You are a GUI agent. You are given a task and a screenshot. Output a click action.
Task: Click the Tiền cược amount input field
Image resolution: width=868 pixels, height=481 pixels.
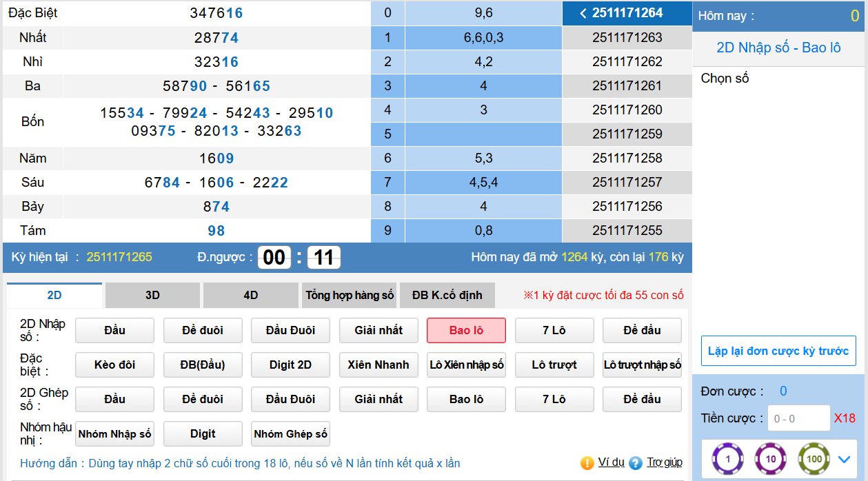pyautogui.click(x=798, y=418)
